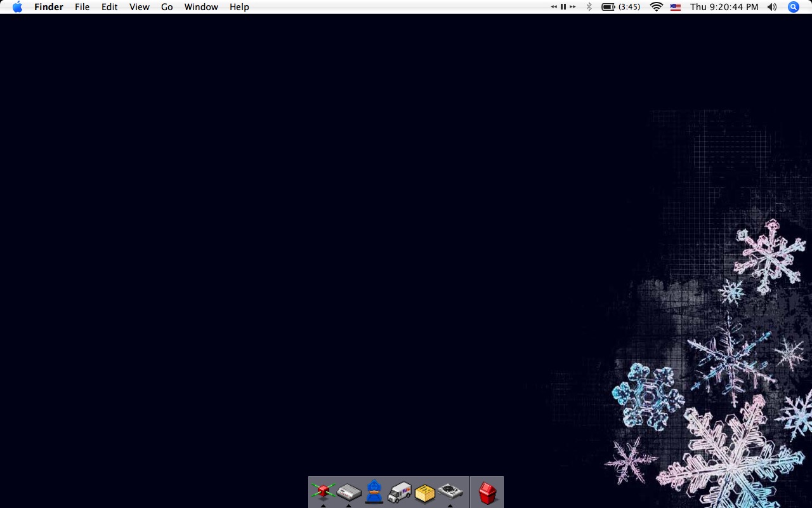812x508 pixels.
Task: Open the volume control in menu bar
Action: pyautogui.click(x=772, y=7)
